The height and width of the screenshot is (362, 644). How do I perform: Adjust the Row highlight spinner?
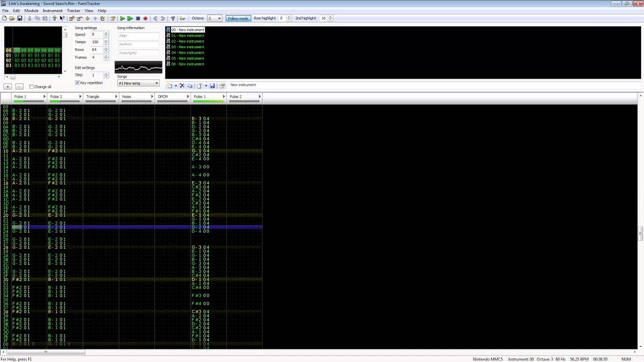(289, 19)
